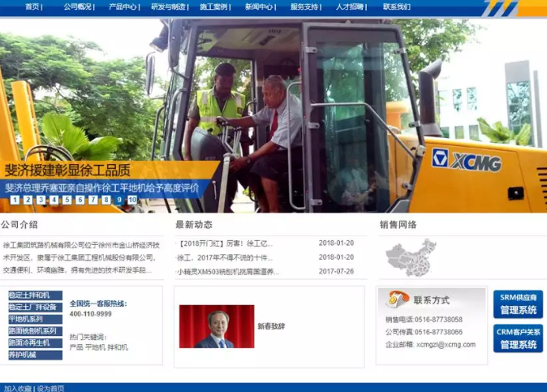Open the 稳定土拌和机 product category
Image resolution: width=547 pixels, height=392 pixels.
(35, 295)
